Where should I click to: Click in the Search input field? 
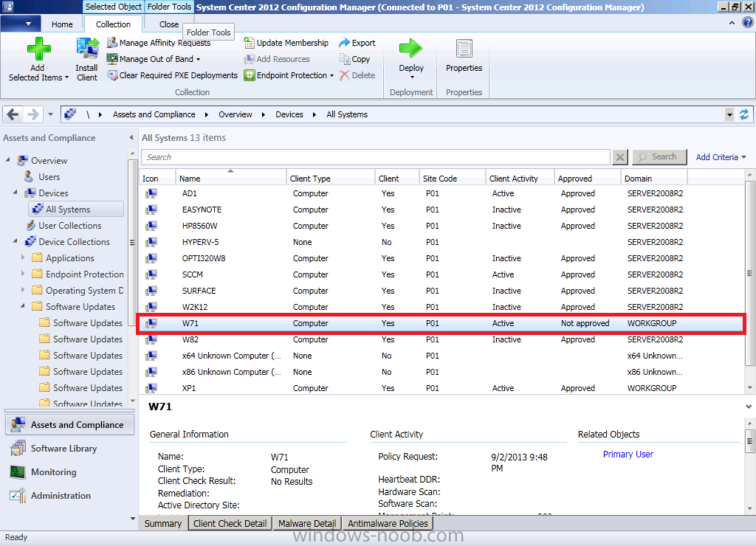click(376, 157)
